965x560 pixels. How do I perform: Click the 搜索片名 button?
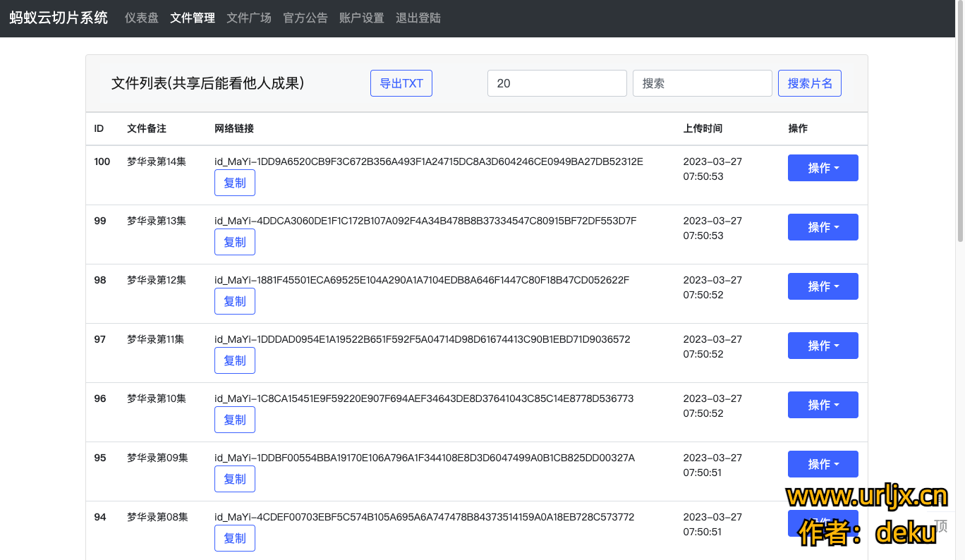[810, 83]
